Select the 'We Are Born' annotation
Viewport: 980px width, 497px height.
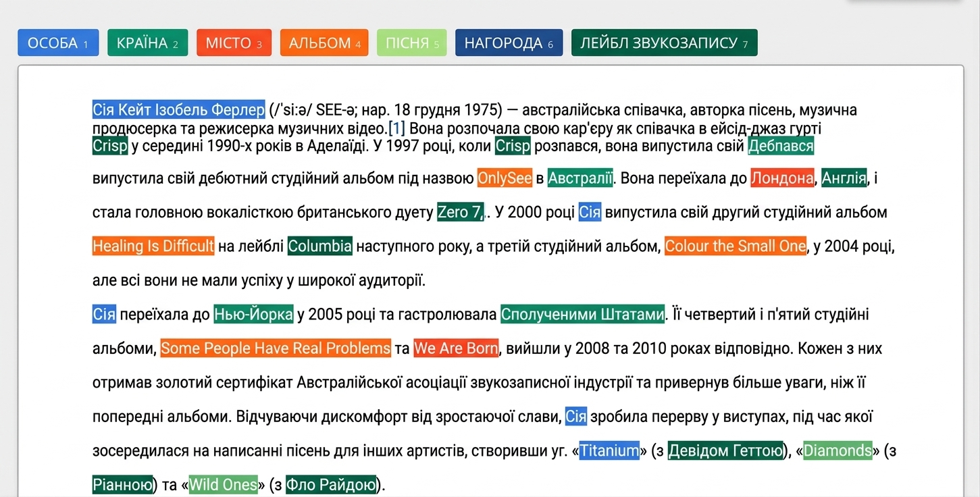[456, 348]
